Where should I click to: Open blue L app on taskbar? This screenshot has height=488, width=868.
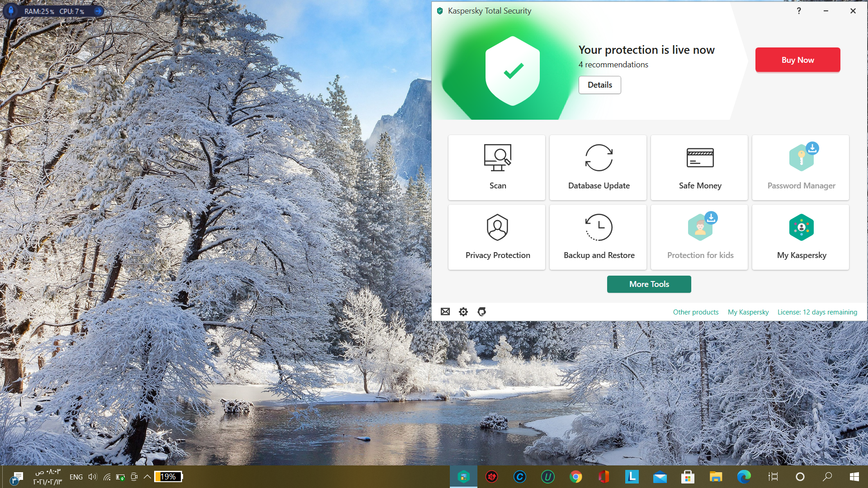pos(632,477)
